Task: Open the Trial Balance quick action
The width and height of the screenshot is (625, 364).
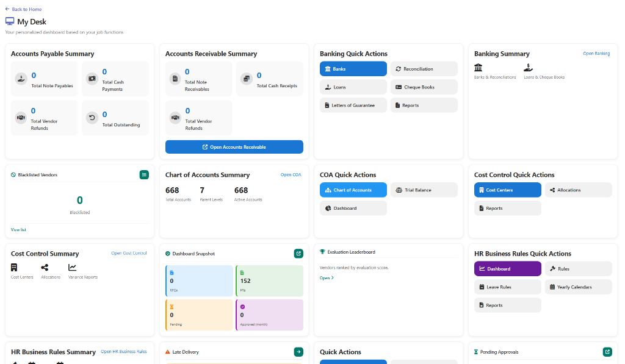Action: 424,190
